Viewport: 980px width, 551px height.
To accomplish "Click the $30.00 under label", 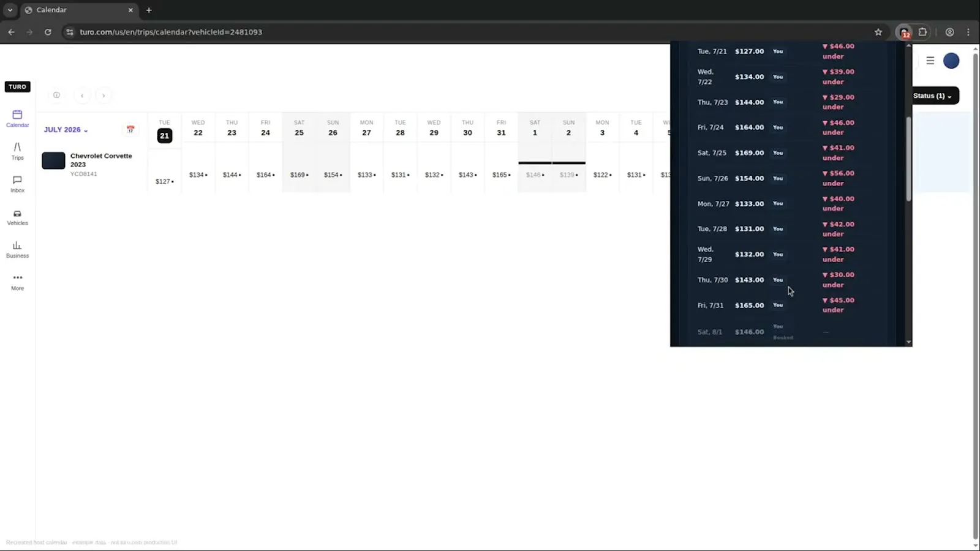I will coord(838,280).
